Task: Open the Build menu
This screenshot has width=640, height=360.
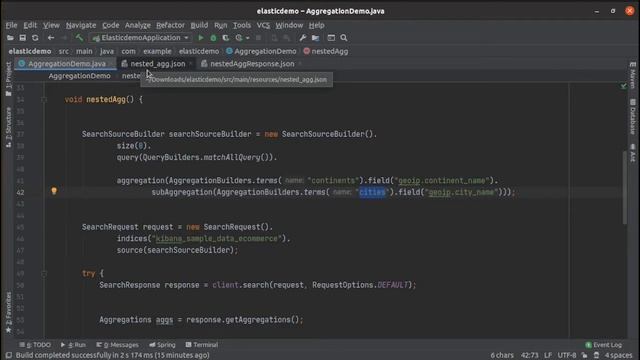Action: click(199, 25)
